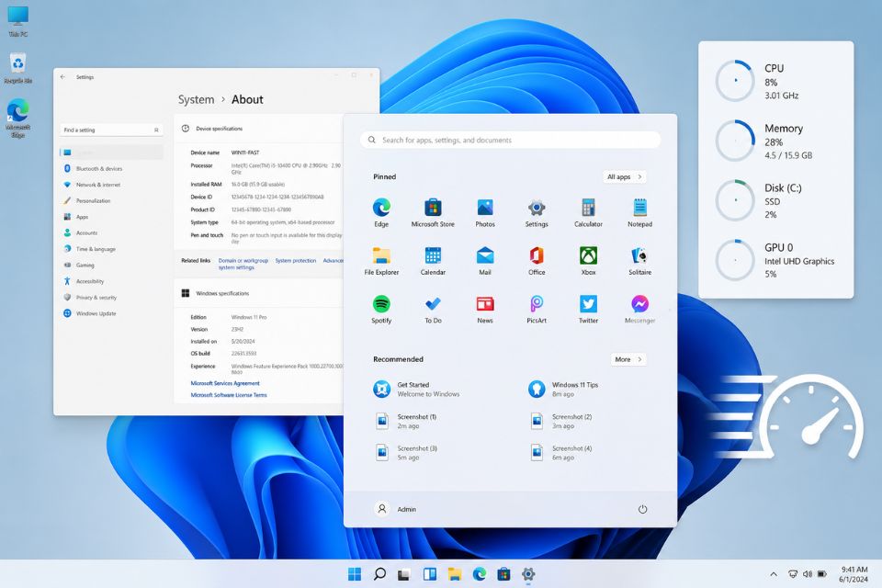Open Personalization in Settings sidebar
Screen dimensions: 882x588
coord(111,201)
